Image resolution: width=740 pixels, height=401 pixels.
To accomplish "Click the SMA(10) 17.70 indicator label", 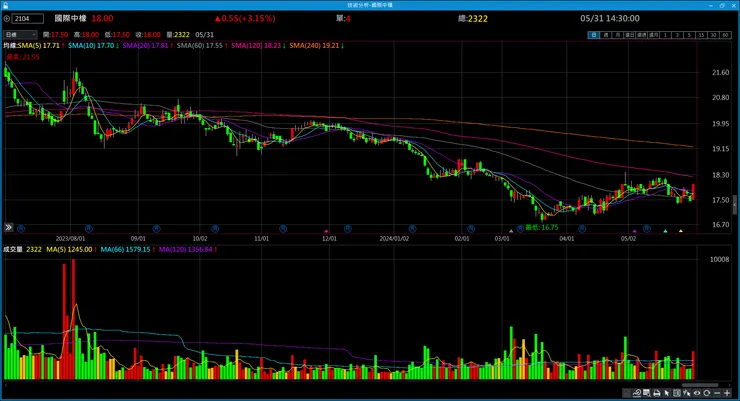I will tap(91, 45).
